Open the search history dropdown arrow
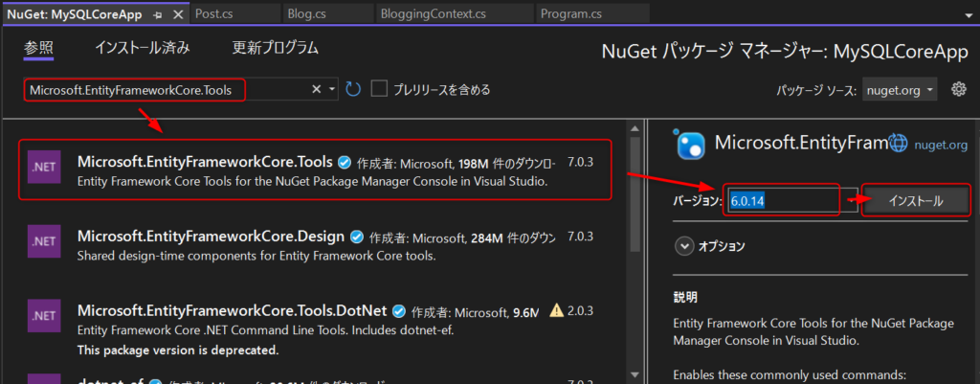Screen dimensions: 980x384 [332, 90]
